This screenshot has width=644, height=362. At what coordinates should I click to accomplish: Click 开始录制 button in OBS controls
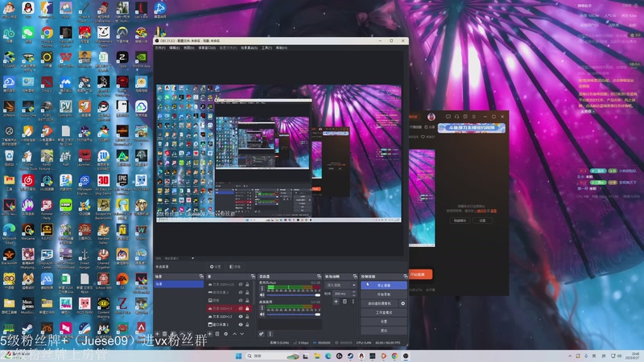[x=384, y=294]
